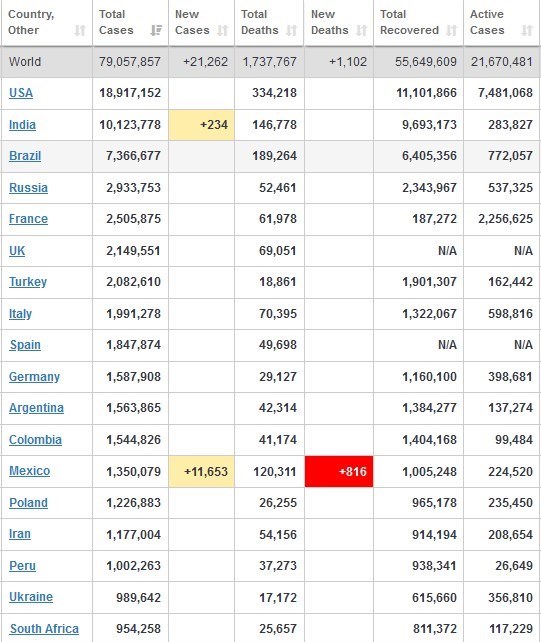Open the USA country link
Screen dimensions: 541x642
[x=21, y=93]
